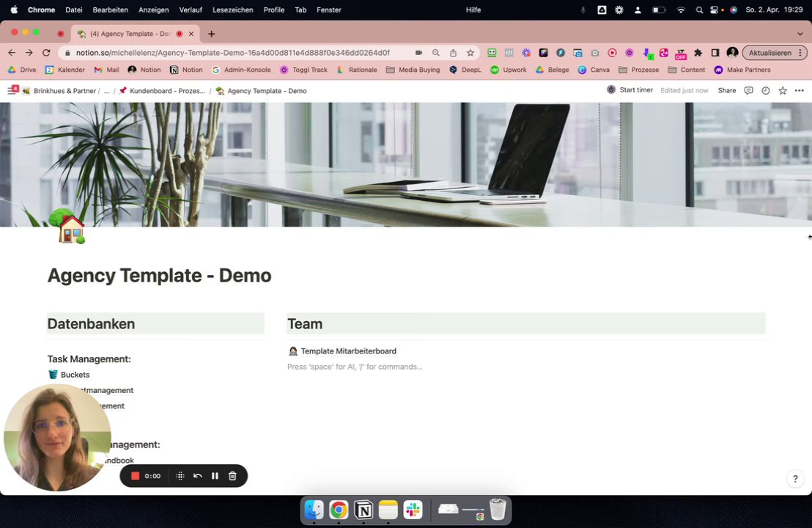Screen dimensions: 812x528
Task: Open the Verlauf menu
Action: pyautogui.click(x=191, y=10)
